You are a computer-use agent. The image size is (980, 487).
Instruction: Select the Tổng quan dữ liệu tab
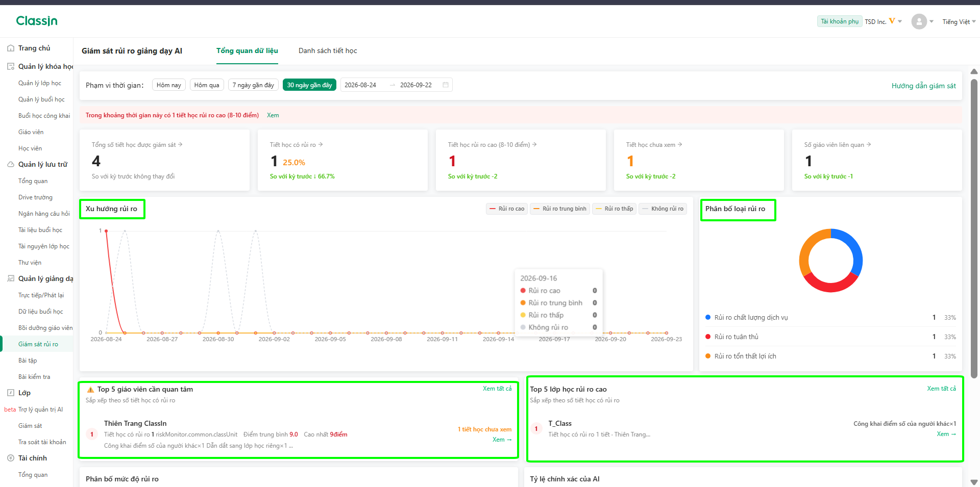(x=247, y=50)
